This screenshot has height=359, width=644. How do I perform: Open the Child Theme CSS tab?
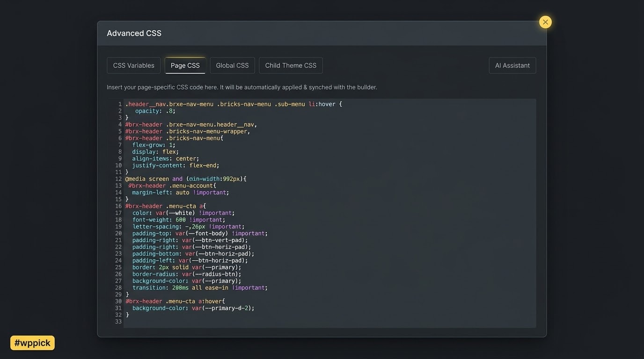pos(291,65)
